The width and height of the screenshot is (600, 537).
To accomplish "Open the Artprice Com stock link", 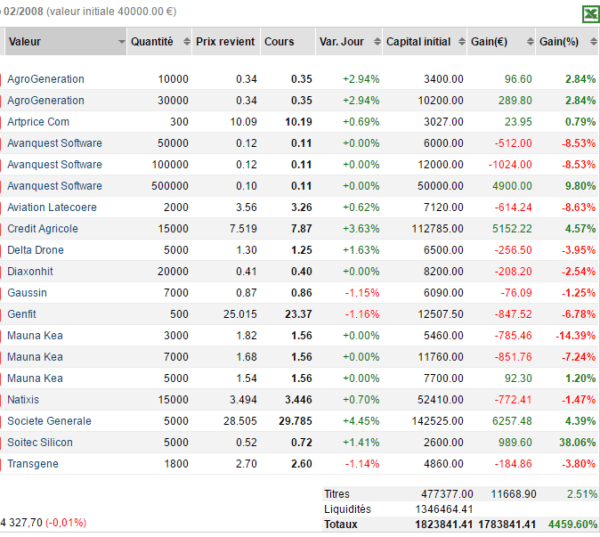I will click(x=38, y=122).
